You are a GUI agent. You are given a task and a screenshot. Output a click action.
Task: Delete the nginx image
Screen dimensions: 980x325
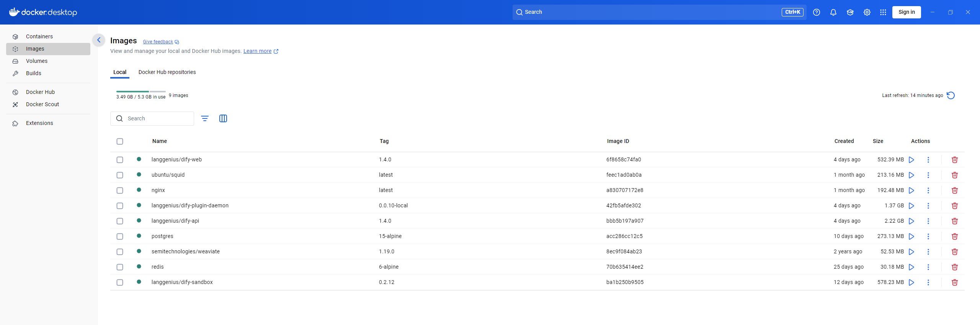click(955, 190)
